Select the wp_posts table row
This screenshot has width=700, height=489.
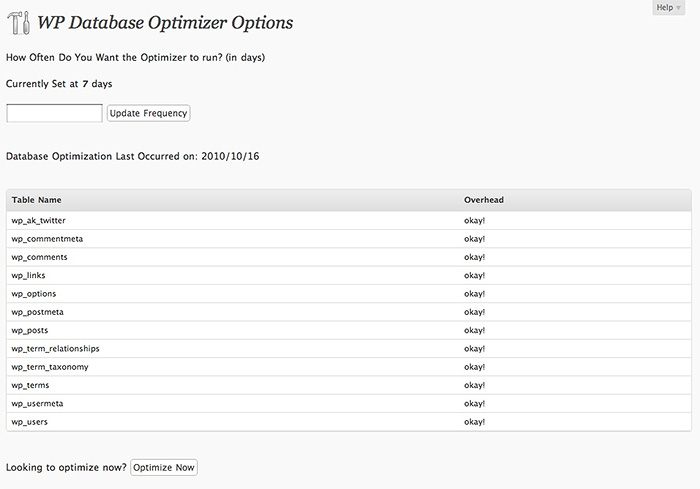[x=349, y=330]
